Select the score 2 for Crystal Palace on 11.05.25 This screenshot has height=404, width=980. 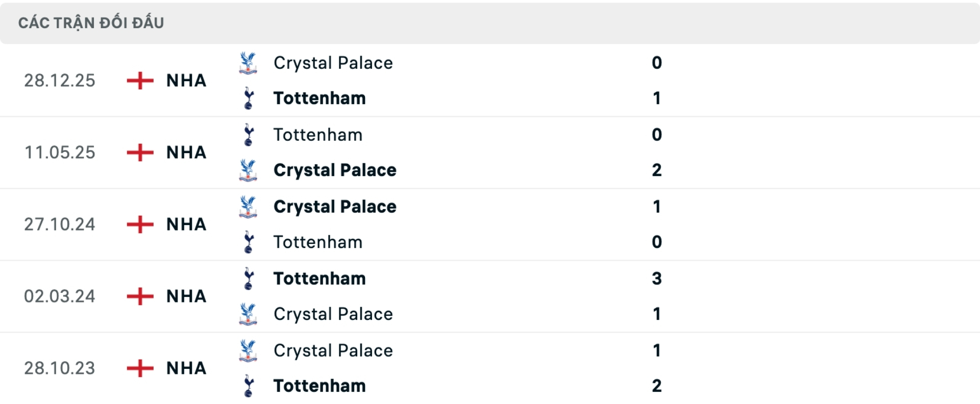(x=657, y=170)
